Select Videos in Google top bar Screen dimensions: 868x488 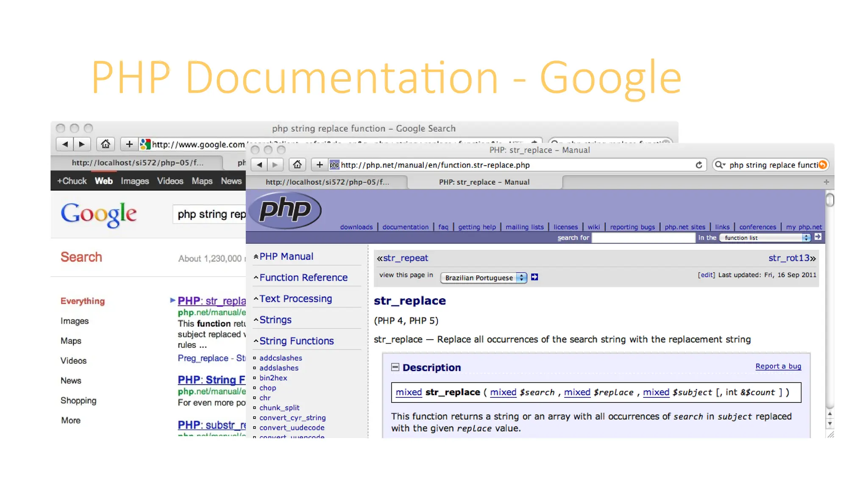click(170, 181)
